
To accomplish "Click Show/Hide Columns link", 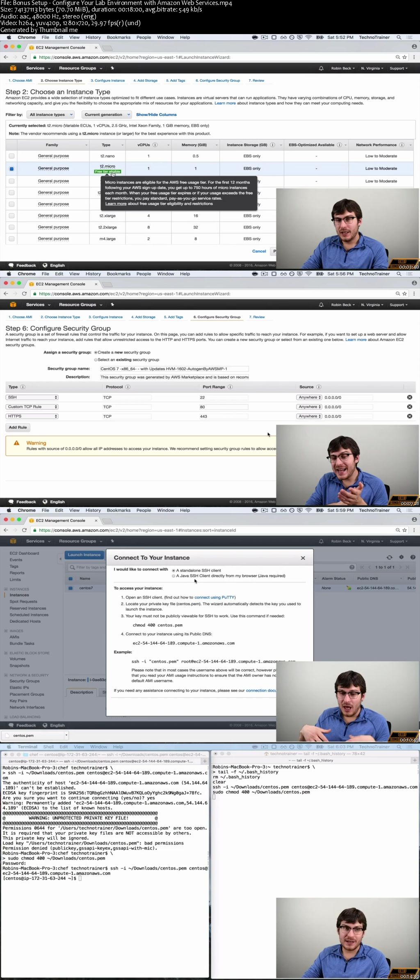I will pos(156,115).
